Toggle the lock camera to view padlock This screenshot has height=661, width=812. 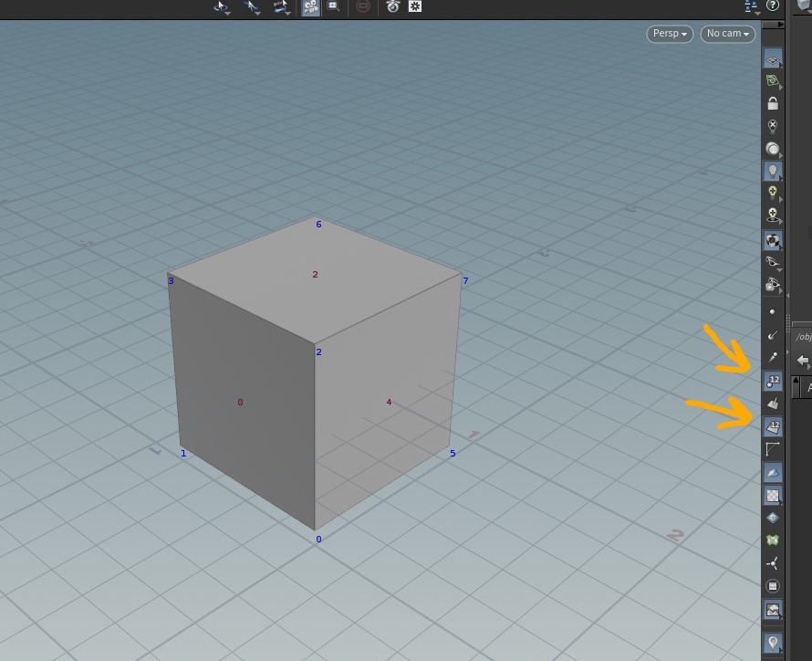(x=773, y=103)
